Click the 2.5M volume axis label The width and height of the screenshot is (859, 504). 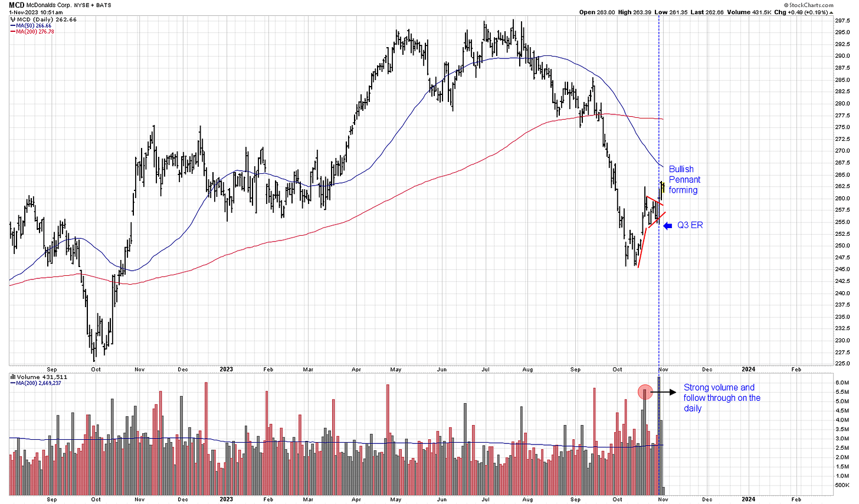pyautogui.click(x=842, y=448)
